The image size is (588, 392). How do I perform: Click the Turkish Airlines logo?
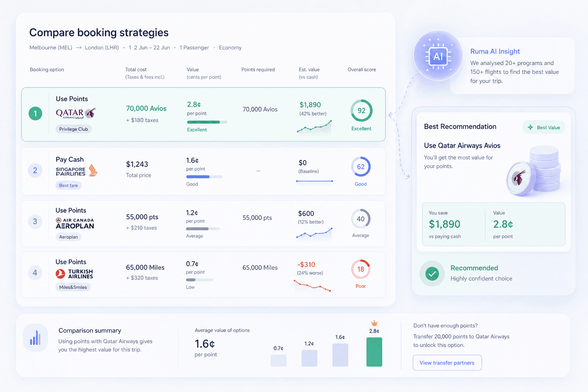pyautogui.click(x=74, y=274)
